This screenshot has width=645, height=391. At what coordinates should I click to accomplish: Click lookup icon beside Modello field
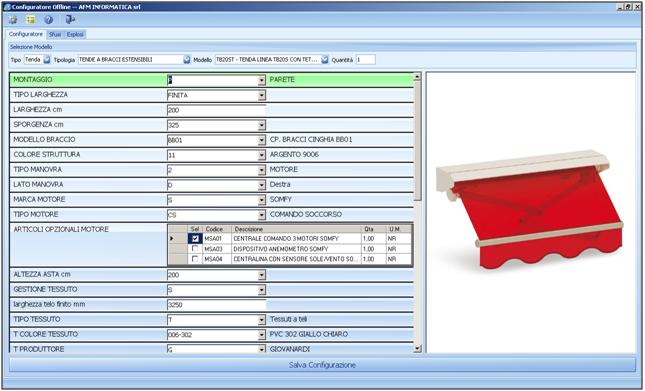pos(325,60)
